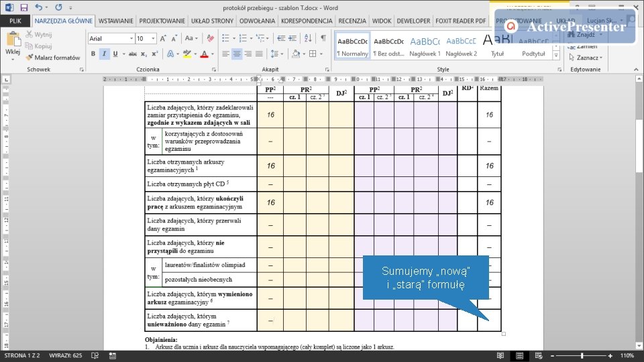Align text to the left

(225, 54)
